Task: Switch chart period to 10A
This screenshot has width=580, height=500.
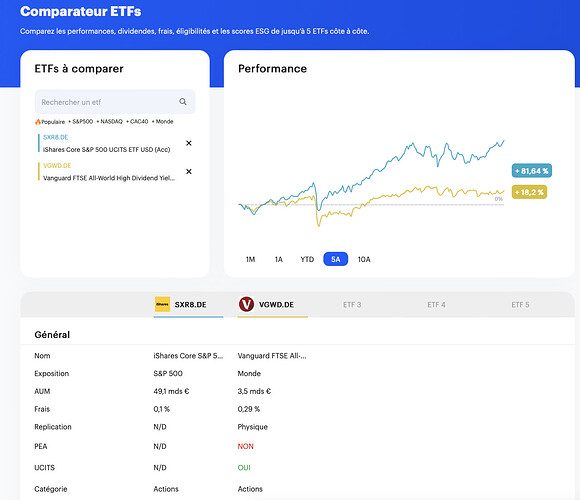Action: (364, 259)
